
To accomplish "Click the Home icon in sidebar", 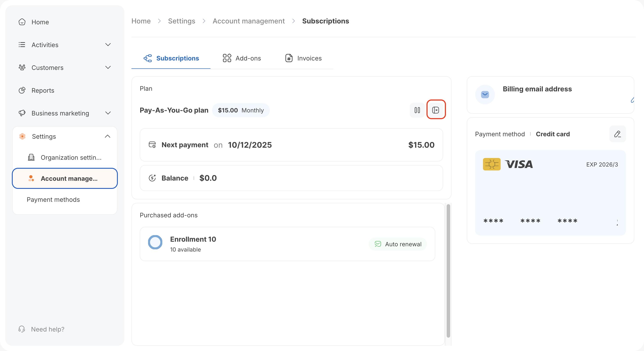I will [22, 22].
